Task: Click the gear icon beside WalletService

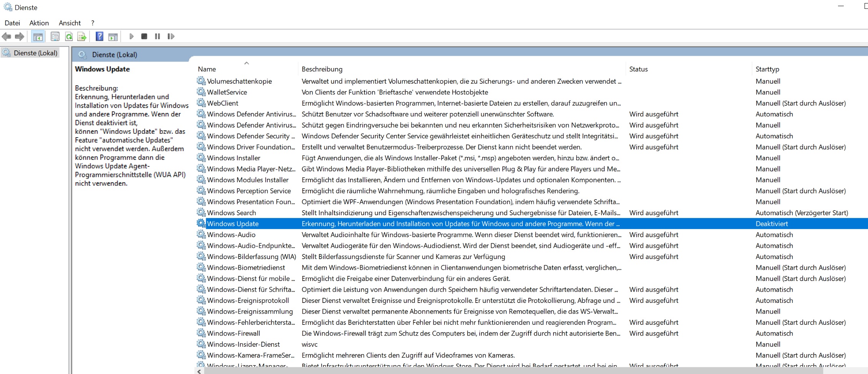Action: coord(201,92)
